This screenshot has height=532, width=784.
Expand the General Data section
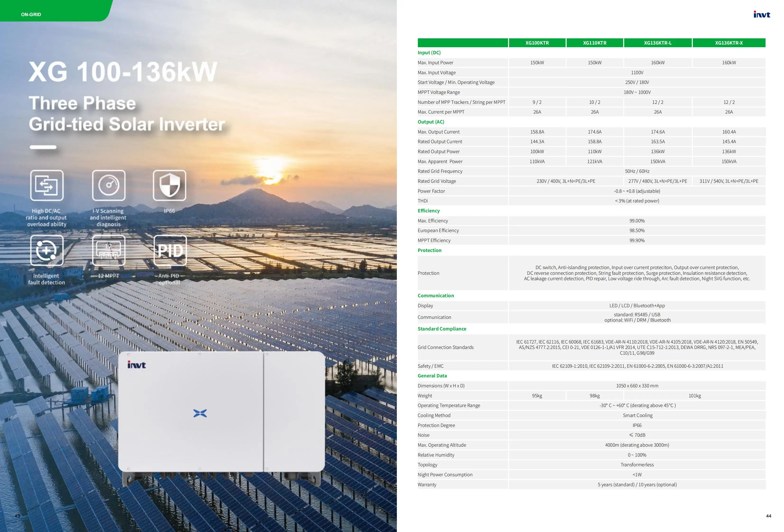pos(432,376)
